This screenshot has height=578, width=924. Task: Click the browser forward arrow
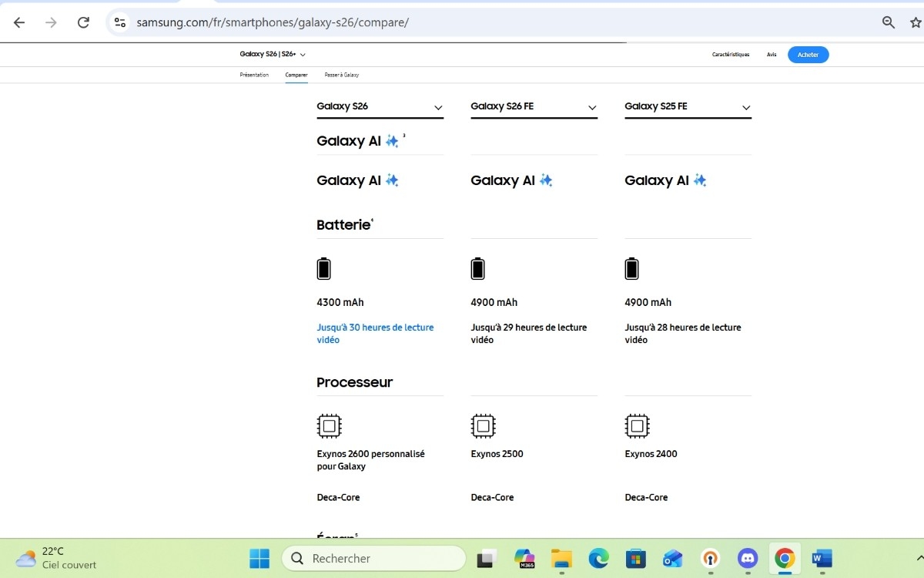click(52, 22)
